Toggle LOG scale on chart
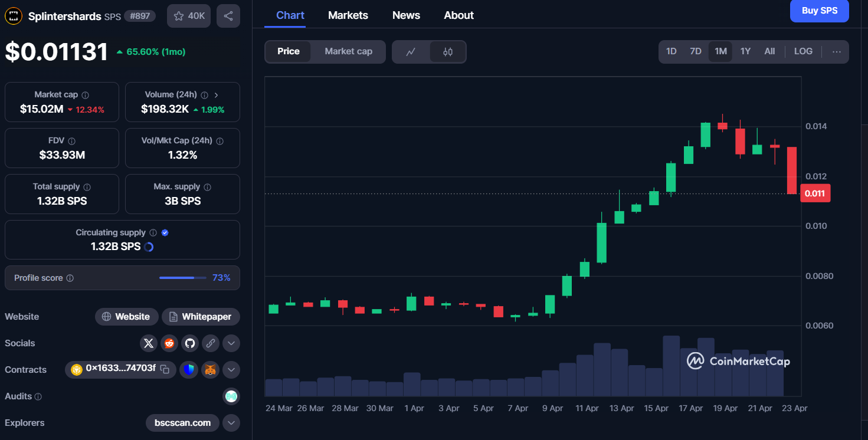Viewport: 868px width, 440px height. click(803, 51)
